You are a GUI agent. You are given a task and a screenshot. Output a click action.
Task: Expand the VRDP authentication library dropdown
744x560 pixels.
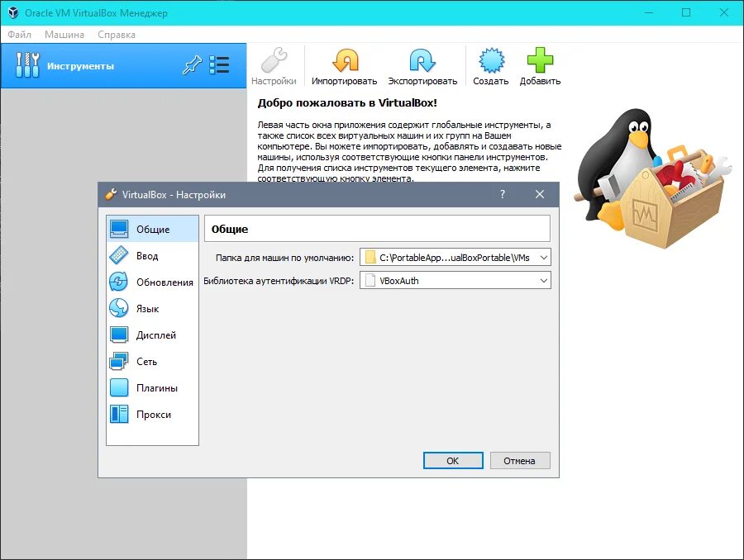click(544, 281)
